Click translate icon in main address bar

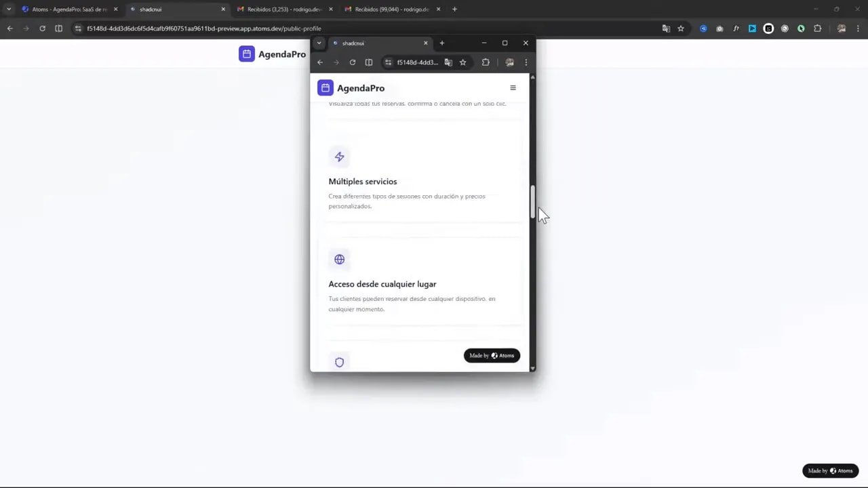[x=666, y=28]
